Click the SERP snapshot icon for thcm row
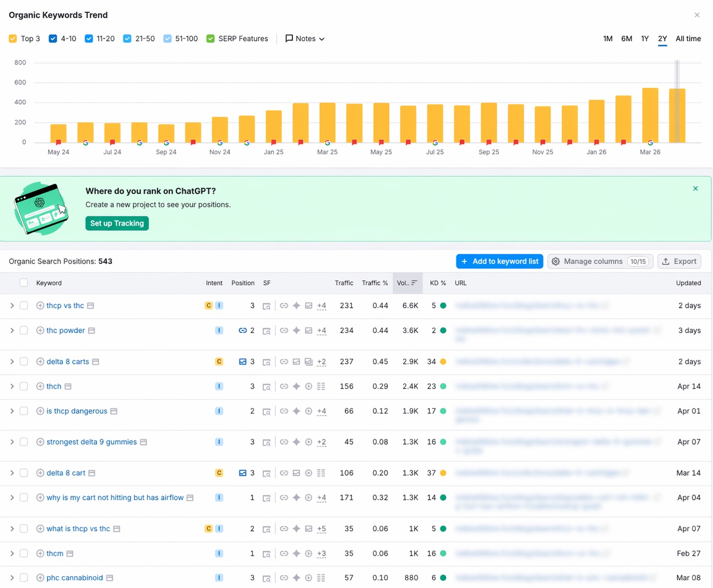This screenshot has width=713, height=588. [x=266, y=553]
